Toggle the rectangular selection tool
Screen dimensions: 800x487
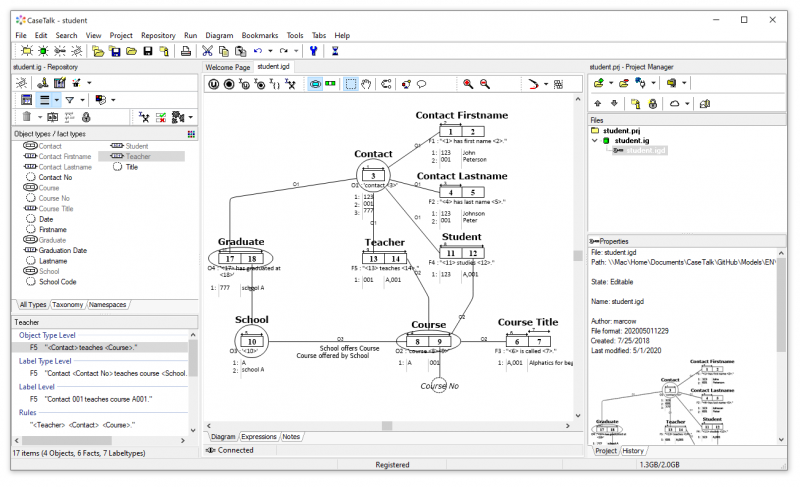[x=351, y=84]
